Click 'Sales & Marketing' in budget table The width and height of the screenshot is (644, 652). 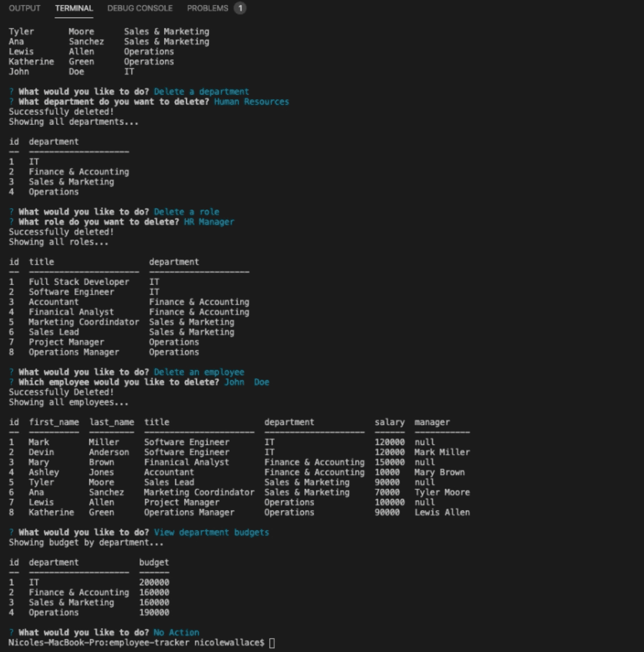coord(71,603)
